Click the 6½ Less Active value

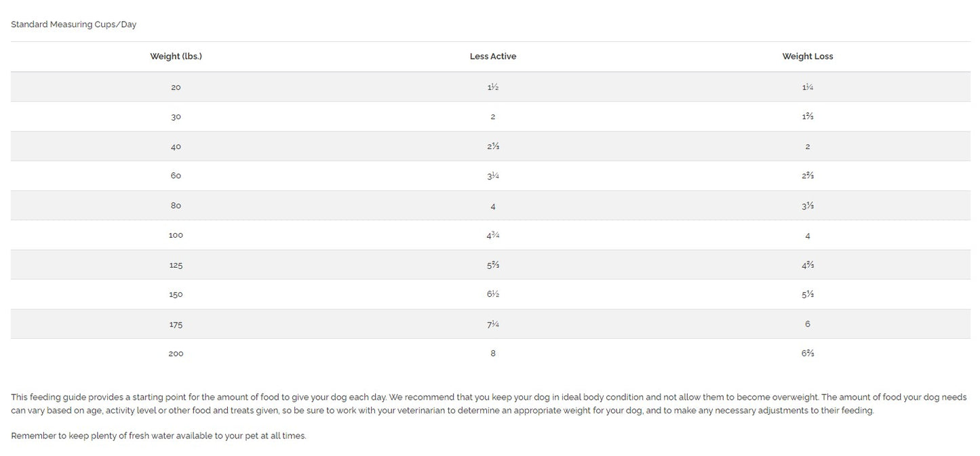pos(493,294)
